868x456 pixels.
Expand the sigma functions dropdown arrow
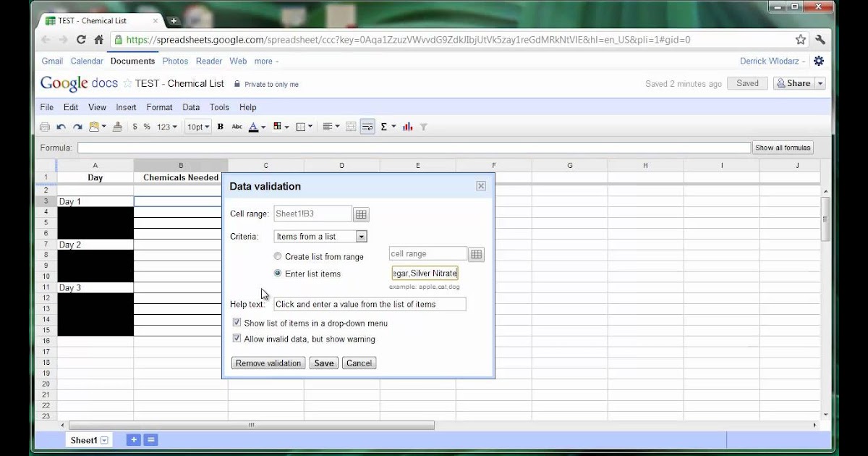pyautogui.click(x=394, y=127)
